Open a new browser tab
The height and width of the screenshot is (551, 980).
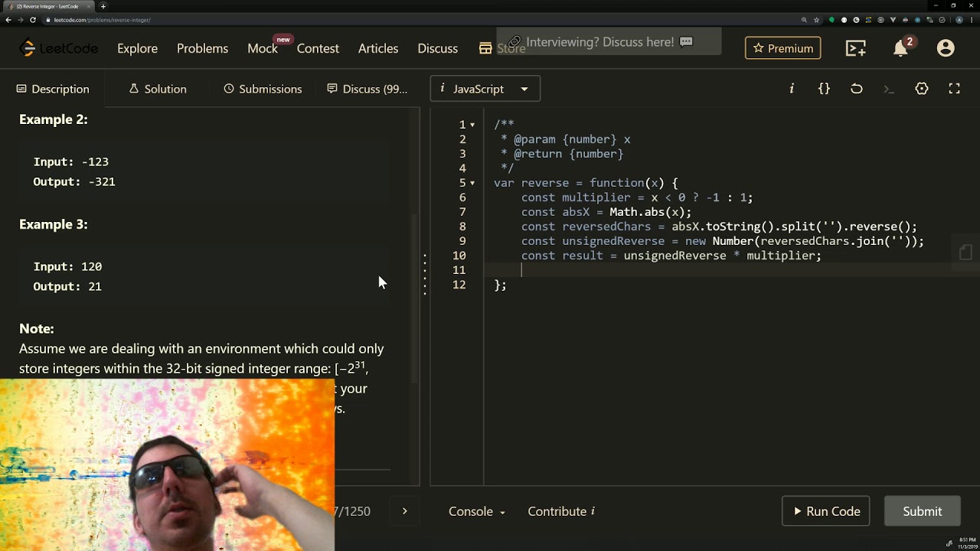click(x=103, y=6)
